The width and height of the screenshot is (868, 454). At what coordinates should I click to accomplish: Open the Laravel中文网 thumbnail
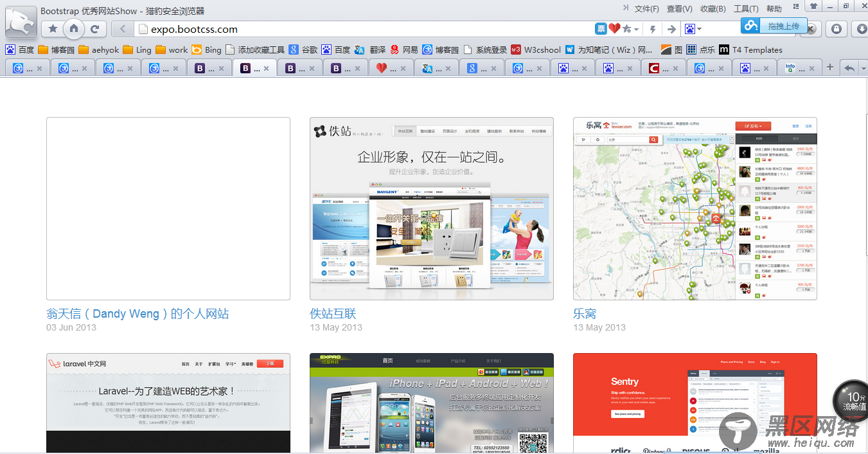pos(168,403)
